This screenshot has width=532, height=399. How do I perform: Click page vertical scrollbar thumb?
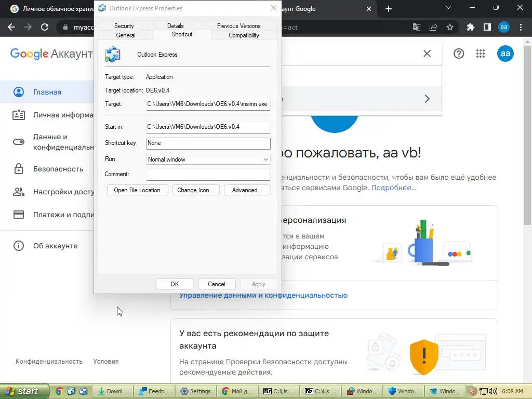(527, 135)
